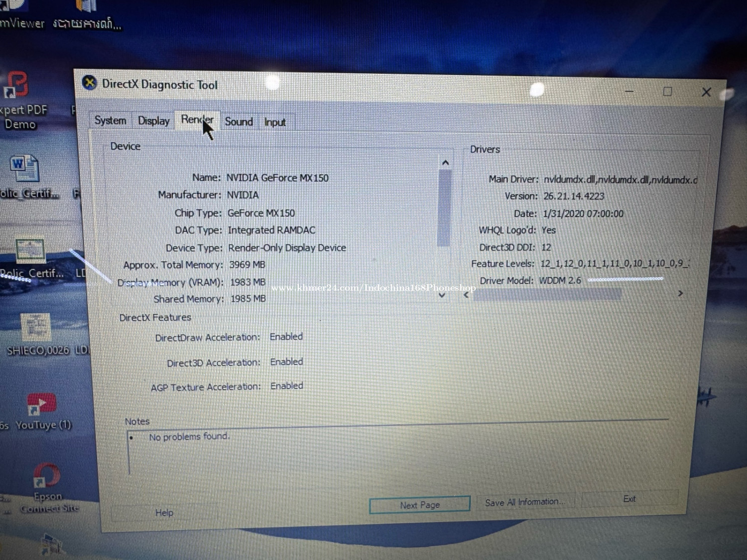Click the Drivers panel horizontal scrollbar thumb
Viewport: 747px width, 560px height.
(547, 295)
